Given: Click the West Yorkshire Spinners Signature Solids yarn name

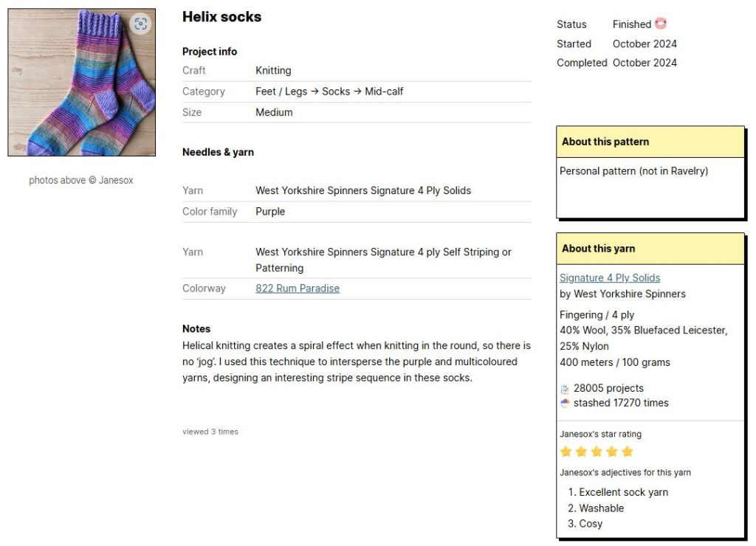Looking at the screenshot, I should coord(363,190).
